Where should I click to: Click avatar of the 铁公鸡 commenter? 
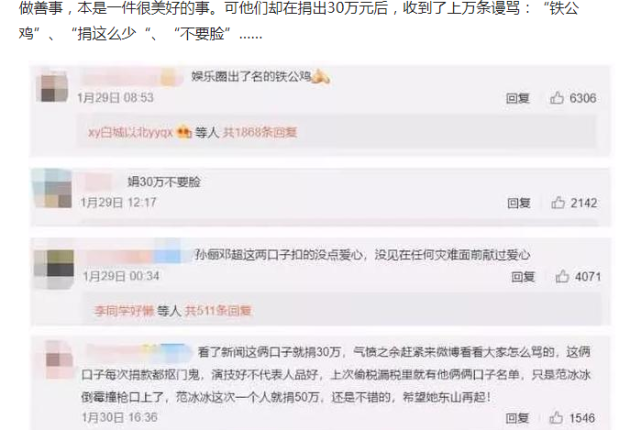(x=52, y=87)
